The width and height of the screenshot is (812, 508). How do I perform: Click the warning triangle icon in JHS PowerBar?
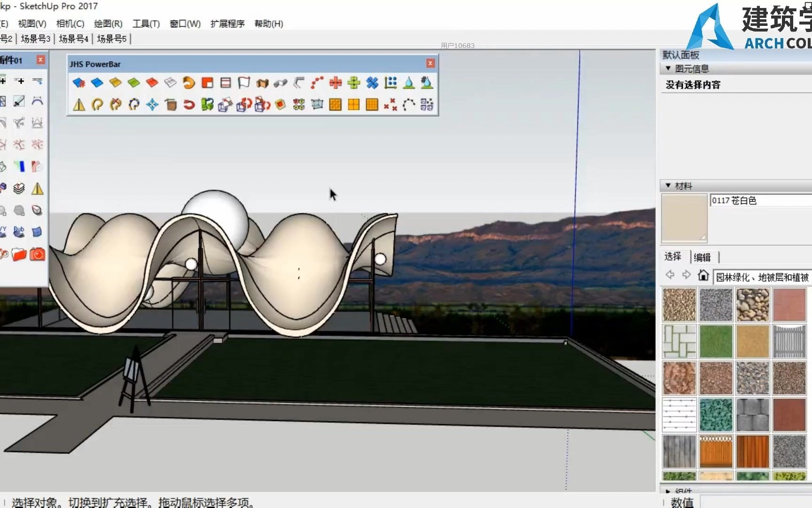tap(79, 104)
